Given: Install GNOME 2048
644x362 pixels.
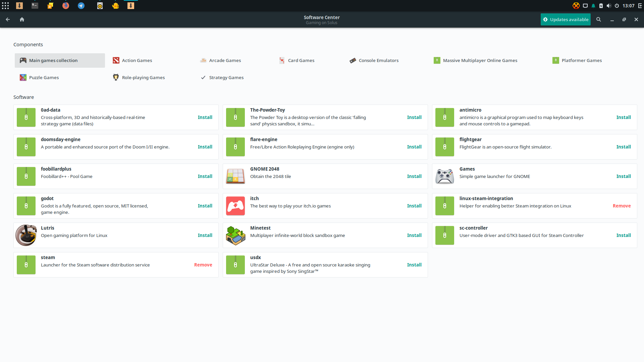Looking at the screenshot, I should (x=414, y=176).
